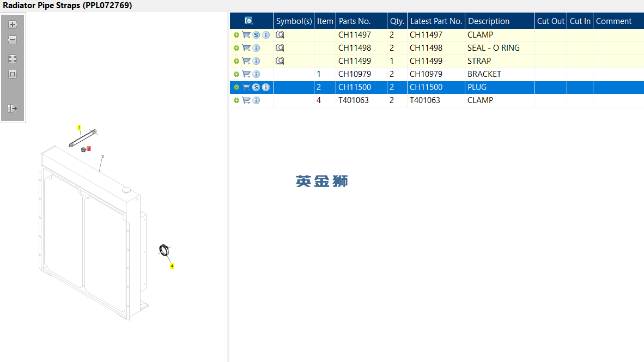Click the zoom out minus icon
644x362 pixels.
click(13, 40)
